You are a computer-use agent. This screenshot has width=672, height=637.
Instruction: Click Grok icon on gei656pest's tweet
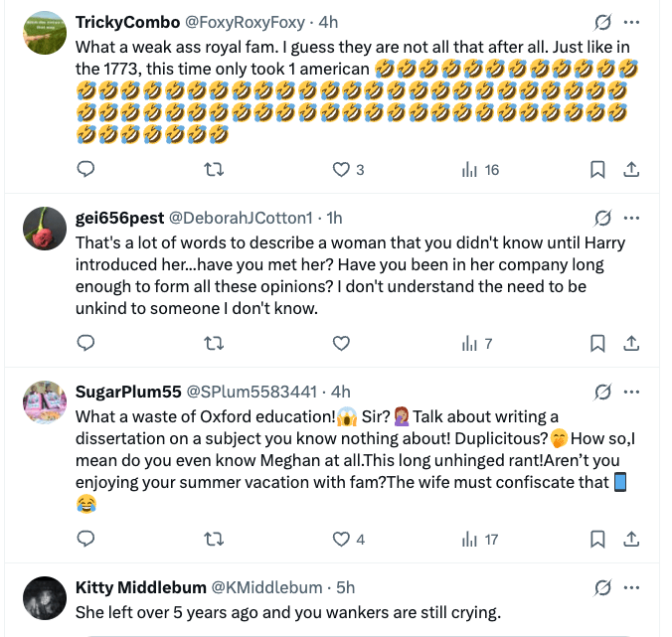601,218
